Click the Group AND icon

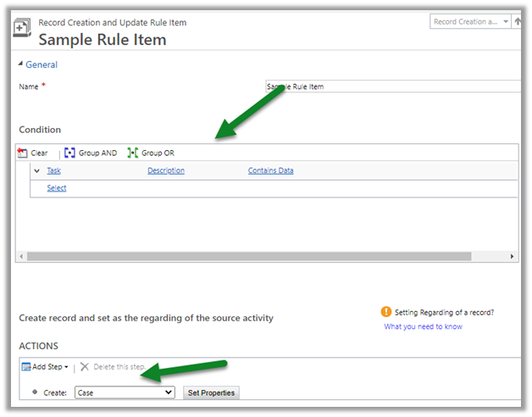point(70,153)
